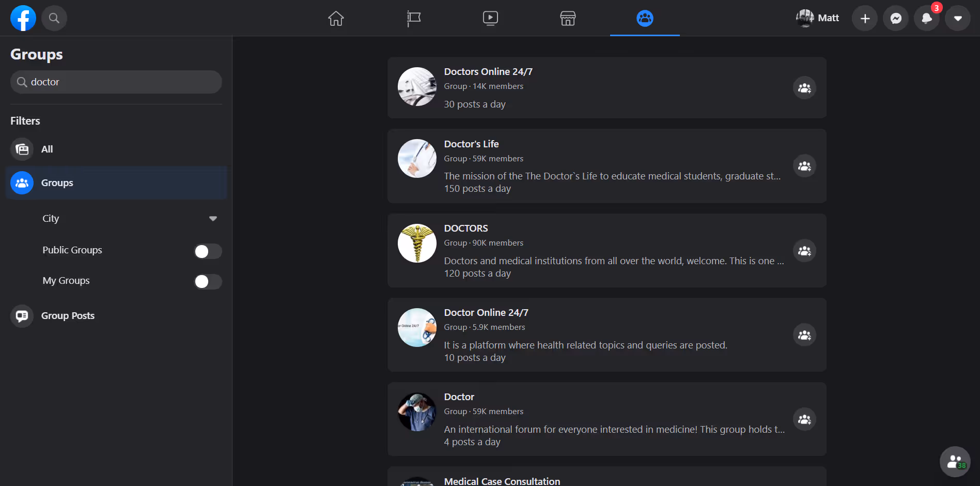Click the Group Posts speech bubble icon
This screenshot has width=980, height=486.
pyautogui.click(x=22, y=315)
